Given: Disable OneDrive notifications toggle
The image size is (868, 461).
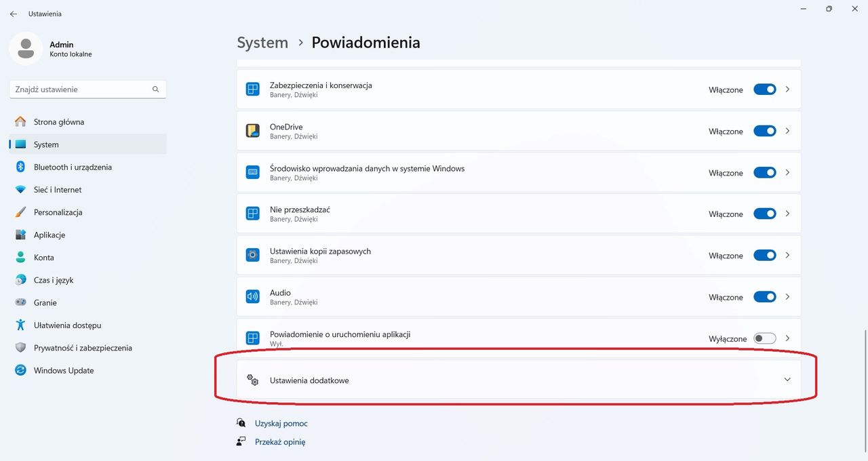Looking at the screenshot, I should (x=764, y=132).
